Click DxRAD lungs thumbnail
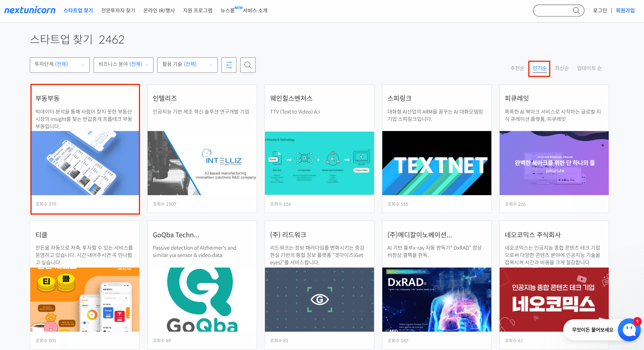Image resolution: width=644 pixels, height=350 pixels. [x=437, y=300]
